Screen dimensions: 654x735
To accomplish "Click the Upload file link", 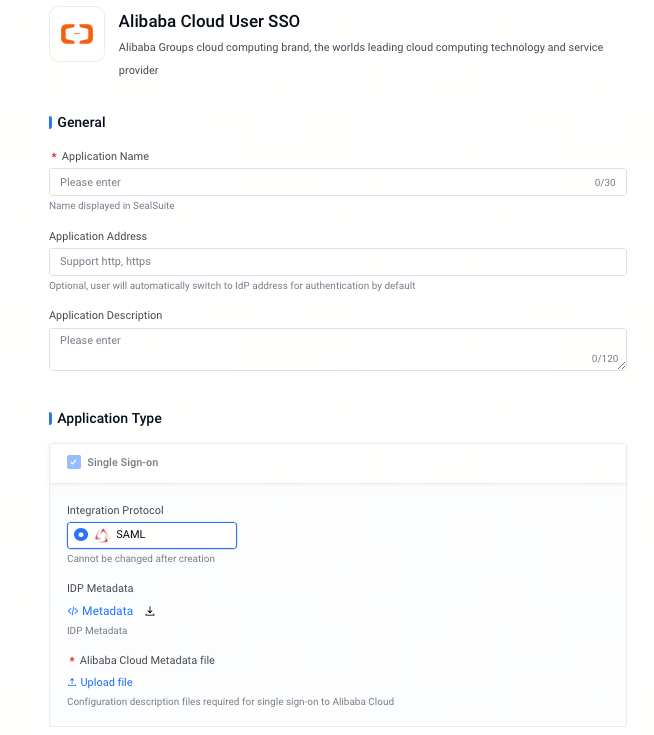I will coord(106,682).
